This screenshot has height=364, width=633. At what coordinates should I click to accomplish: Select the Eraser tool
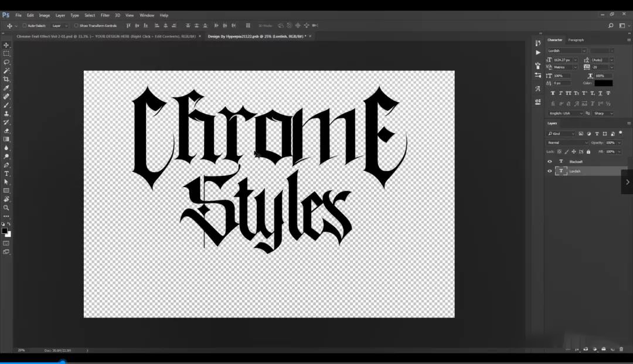pyautogui.click(x=6, y=131)
